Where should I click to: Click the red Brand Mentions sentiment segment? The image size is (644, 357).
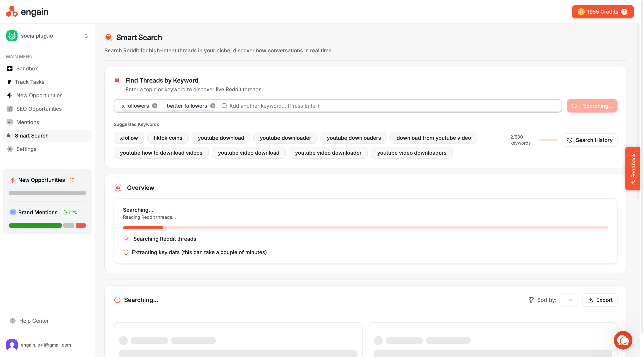tap(81, 225)
